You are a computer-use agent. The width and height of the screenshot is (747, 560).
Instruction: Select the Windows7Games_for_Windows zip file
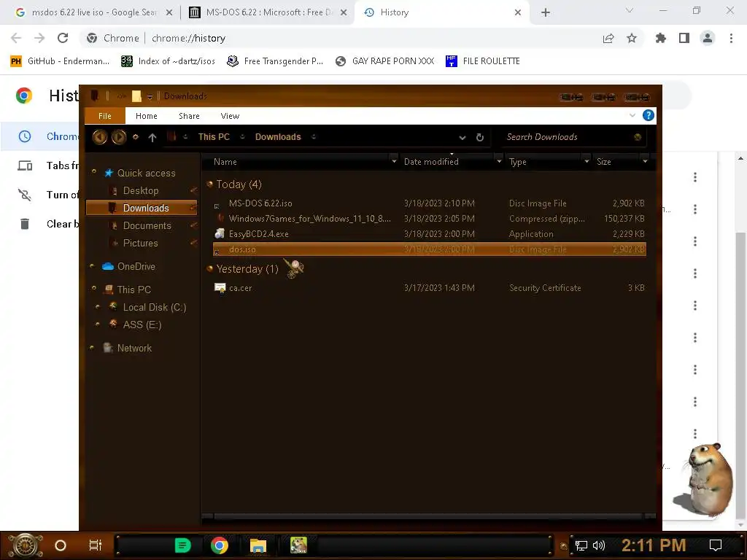point(429,219)
